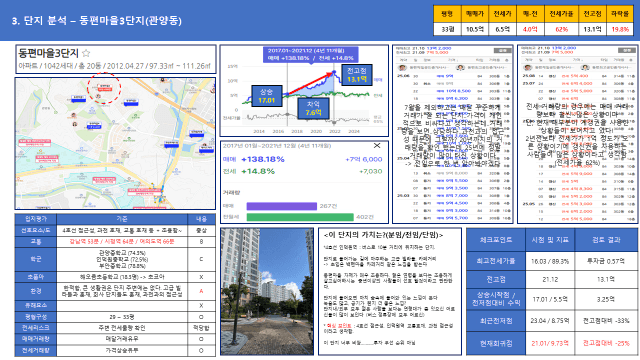Close the 2017년 01월~2021년 12월 stats panel
Screen dimensions: 640x360
click(377, 146)
